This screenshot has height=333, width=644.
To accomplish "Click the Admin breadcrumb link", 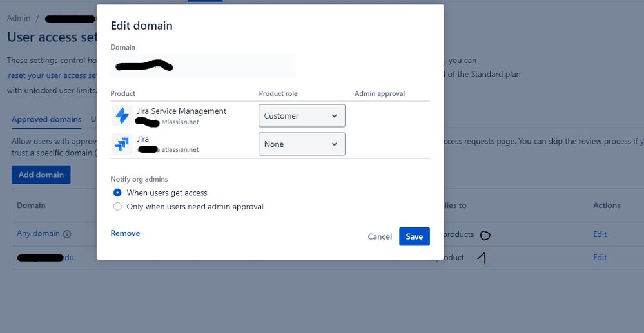I will pos(19,18).
